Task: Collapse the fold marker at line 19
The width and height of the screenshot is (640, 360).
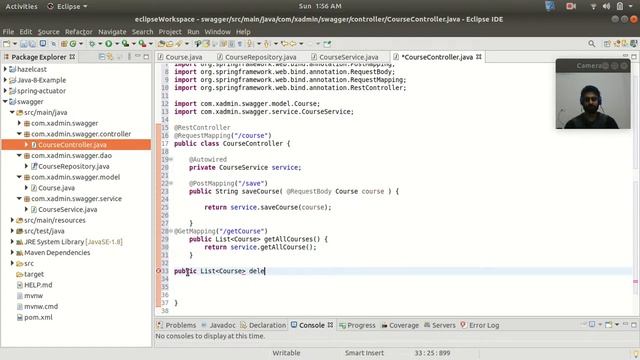Action: pos(171,159)
